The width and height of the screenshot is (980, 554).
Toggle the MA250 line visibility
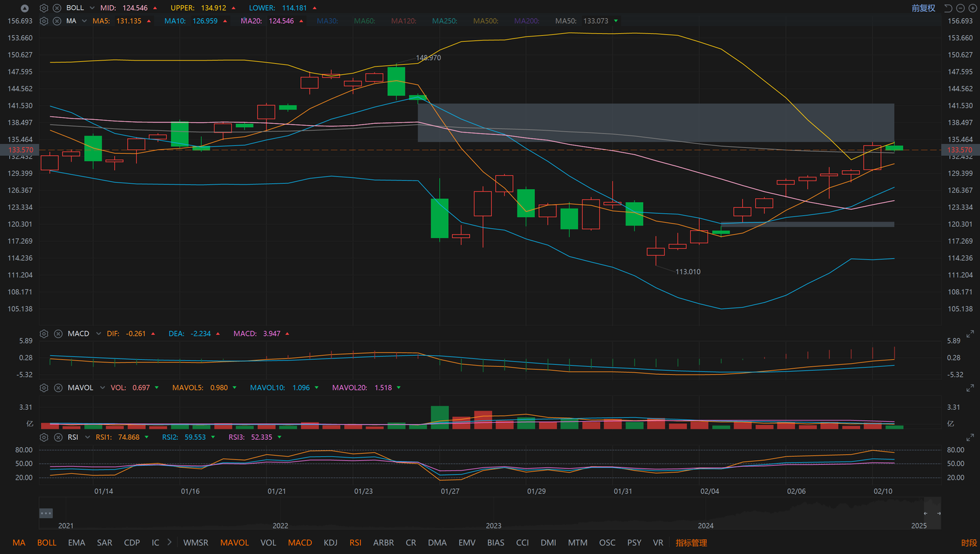(444, 21)
